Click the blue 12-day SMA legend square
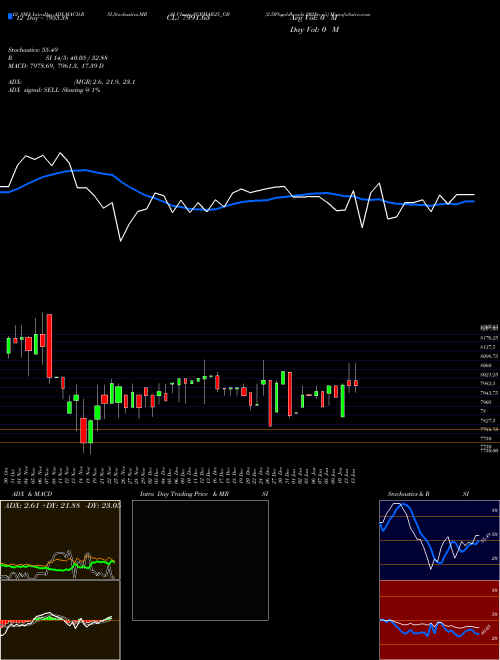The image size is (500, 660). [10, 17]
